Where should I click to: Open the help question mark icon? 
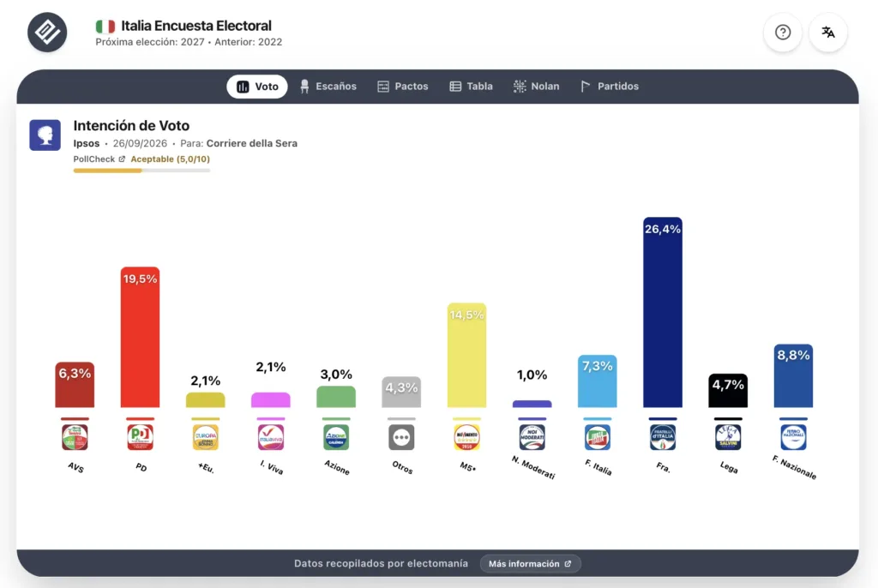(x=783, y=33)
